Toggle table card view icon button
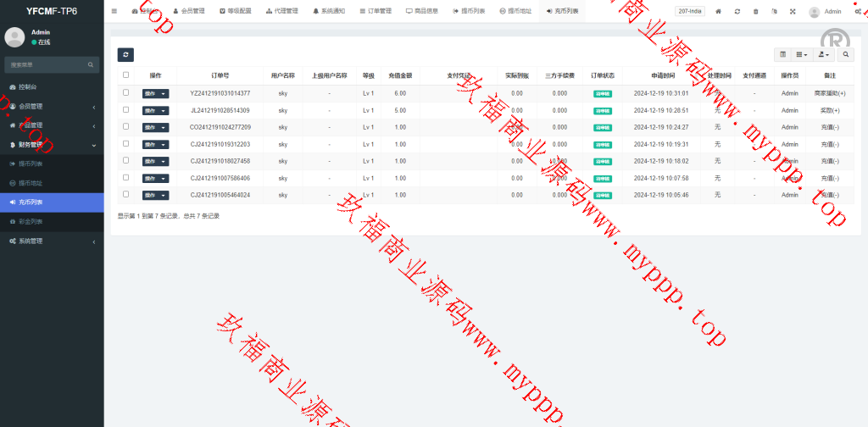Screen dimensions: 868x427 (783, 55)
